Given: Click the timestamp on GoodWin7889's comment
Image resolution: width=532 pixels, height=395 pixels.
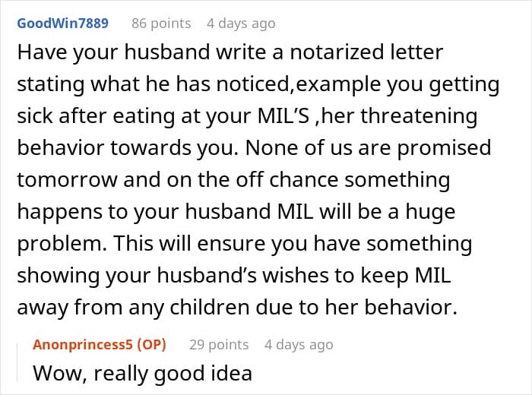Looking at the screenshot, I should coord(241,23).
